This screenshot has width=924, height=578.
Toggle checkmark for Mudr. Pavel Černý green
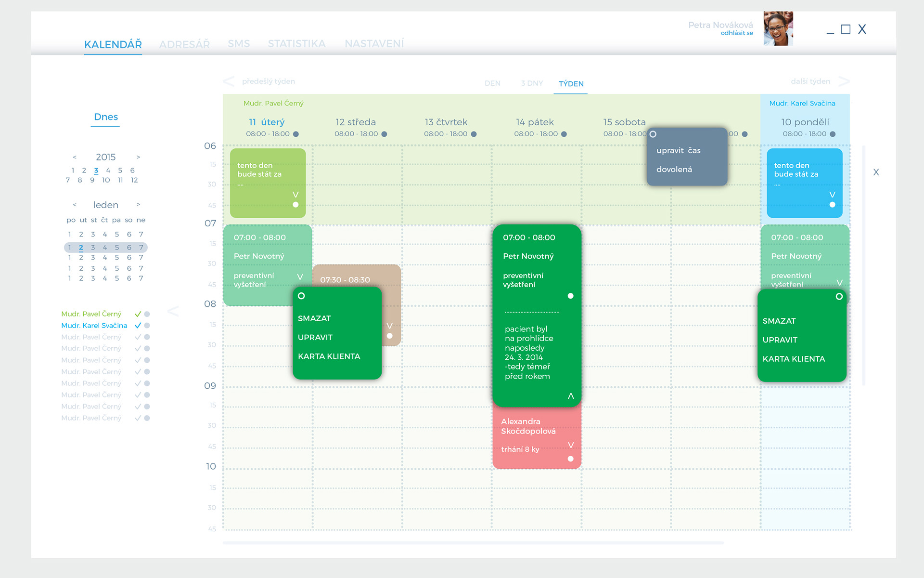tap(138, 314)
